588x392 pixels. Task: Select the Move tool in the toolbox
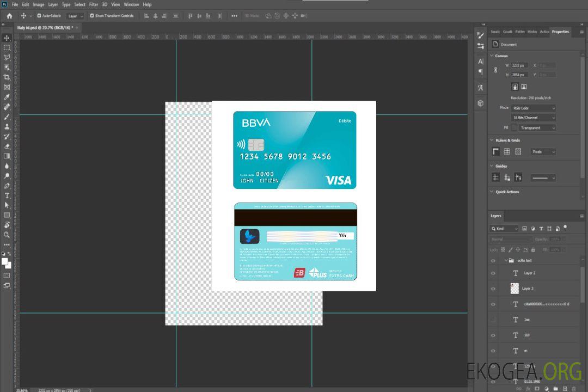point(7,38)
